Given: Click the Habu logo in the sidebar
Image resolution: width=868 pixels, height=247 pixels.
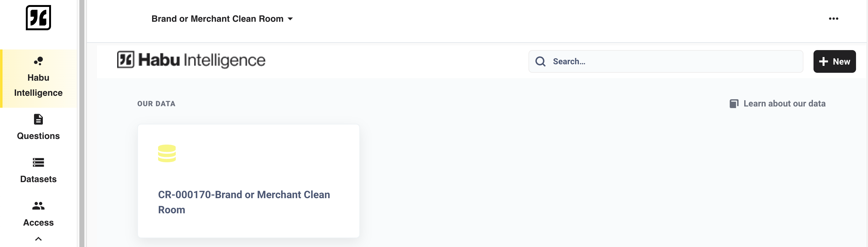Looking at the screenshot, I should (38, 18).
